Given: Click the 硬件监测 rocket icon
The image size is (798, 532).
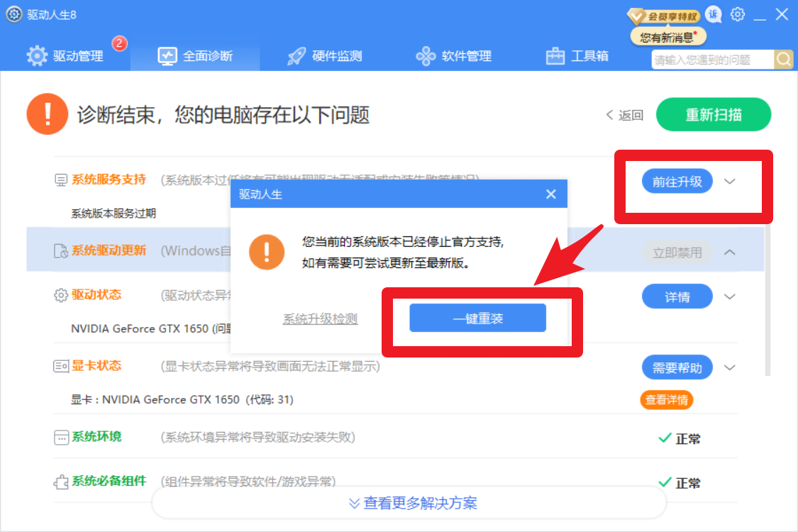Looking at the screenshot, I should (x=297, y=56).
